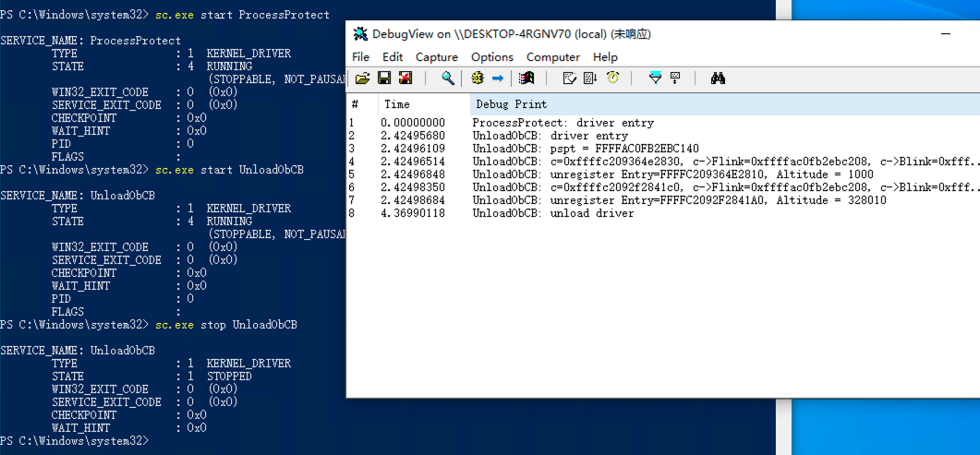The width and height of the screenshot is (980, 455).
Task: Toggle the Auto Scroll icon
Action: click(591, 78)
